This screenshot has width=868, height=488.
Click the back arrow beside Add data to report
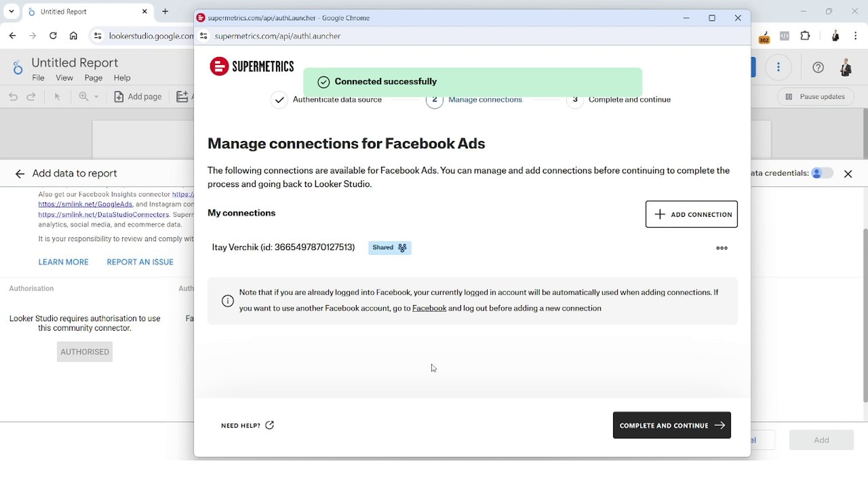point(20,174)
